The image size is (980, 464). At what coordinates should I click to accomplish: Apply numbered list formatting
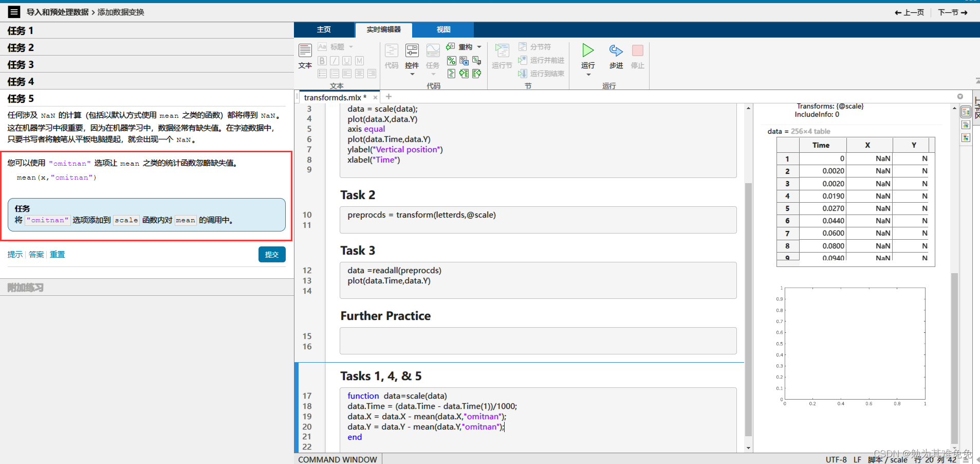(x=335, y=74)
